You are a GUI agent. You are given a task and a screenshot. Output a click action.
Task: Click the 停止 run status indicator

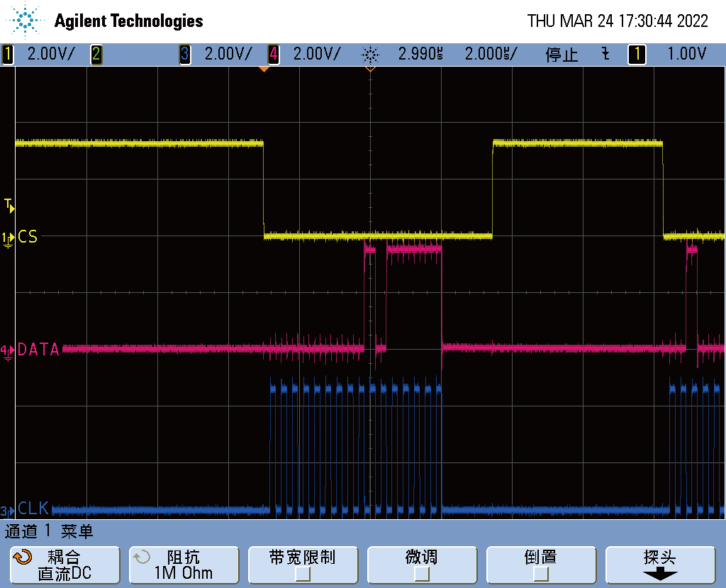tap(562, 55)
